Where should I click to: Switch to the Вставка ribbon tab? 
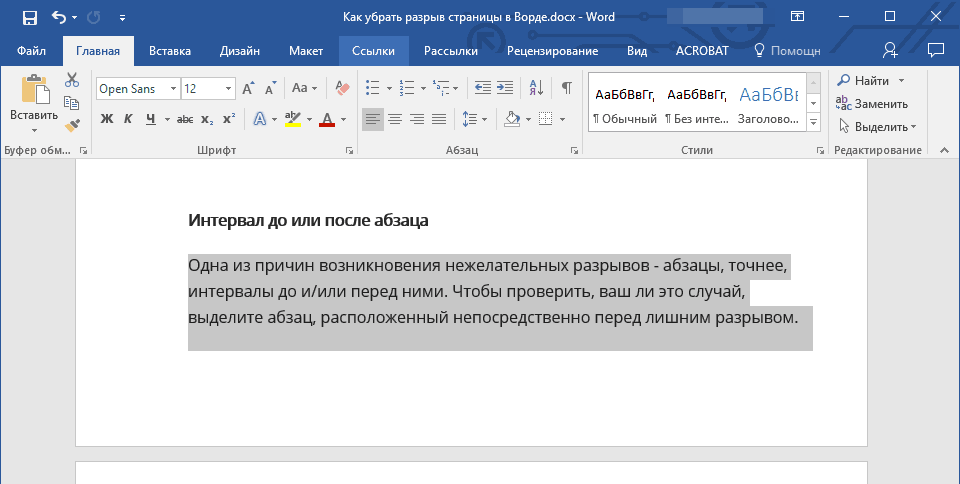170,50
